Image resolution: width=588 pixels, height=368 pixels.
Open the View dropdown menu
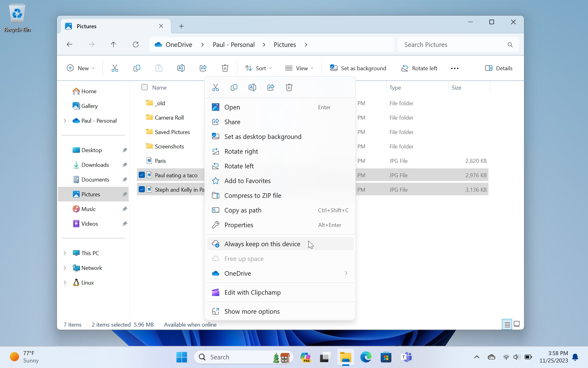coord(299,68)
